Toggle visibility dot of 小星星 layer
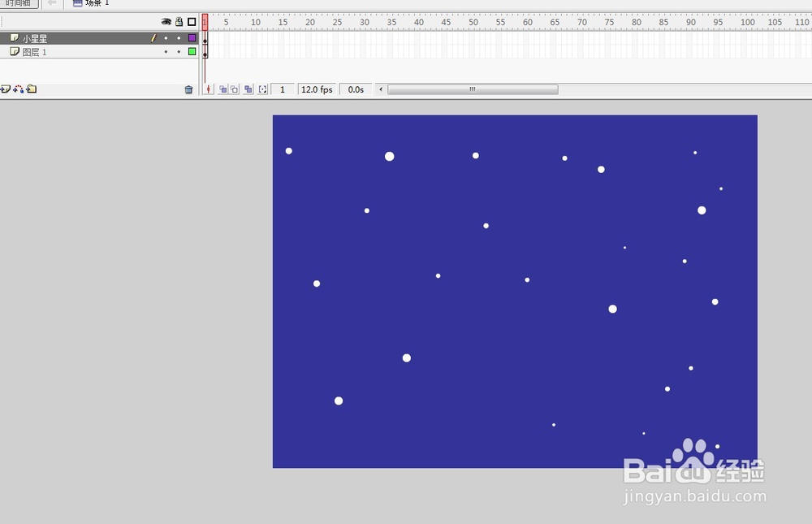This screenshot has height=524, width=812. 166,38
